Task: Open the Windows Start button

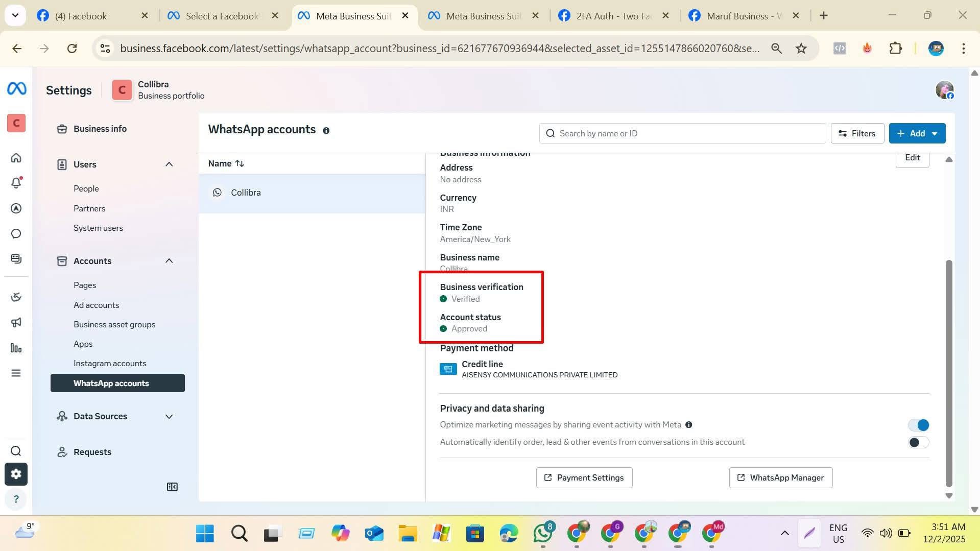Action: pyautogui.click(x=205, y=534)
